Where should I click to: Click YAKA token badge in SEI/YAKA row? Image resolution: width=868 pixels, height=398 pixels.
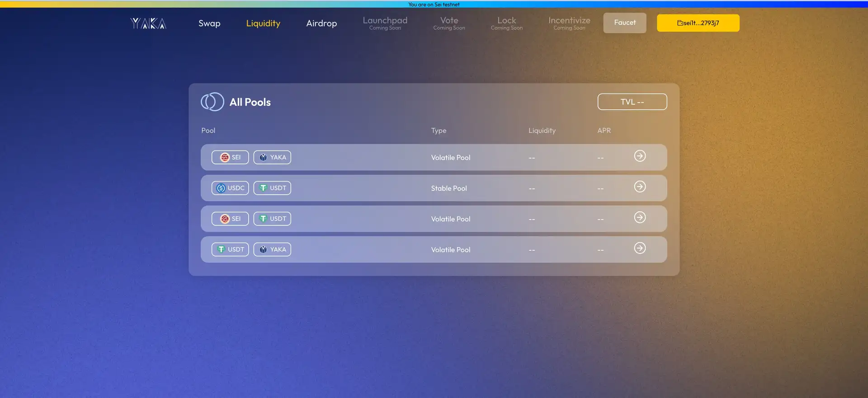(x=272, y=157)
